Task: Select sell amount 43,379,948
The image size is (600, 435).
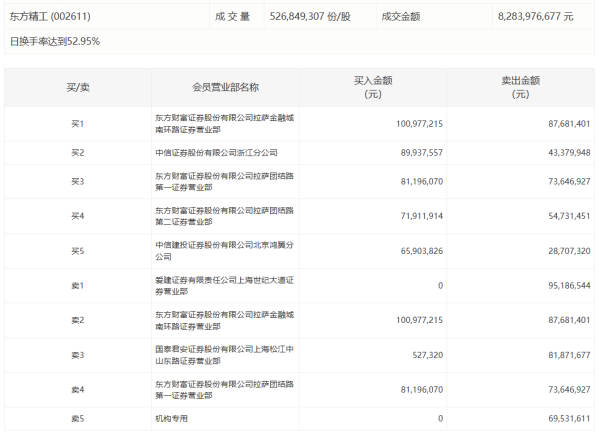Action: (569, 153)
